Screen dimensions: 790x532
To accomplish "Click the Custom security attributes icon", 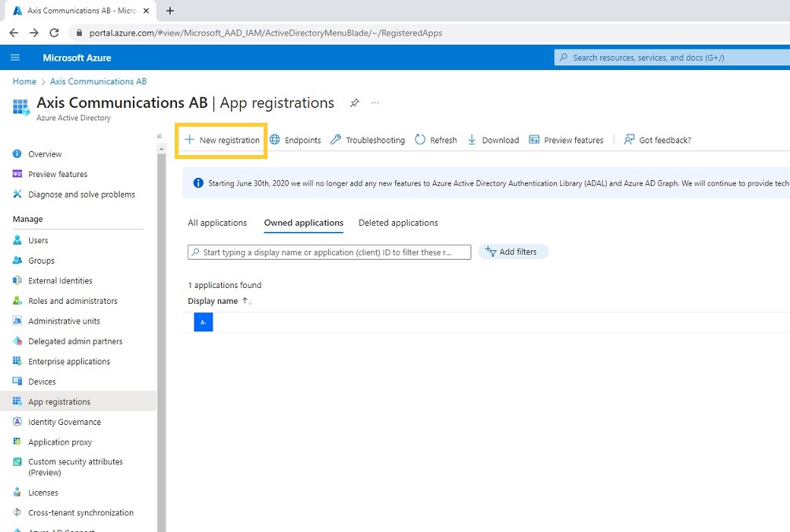I will click(17, 461).
